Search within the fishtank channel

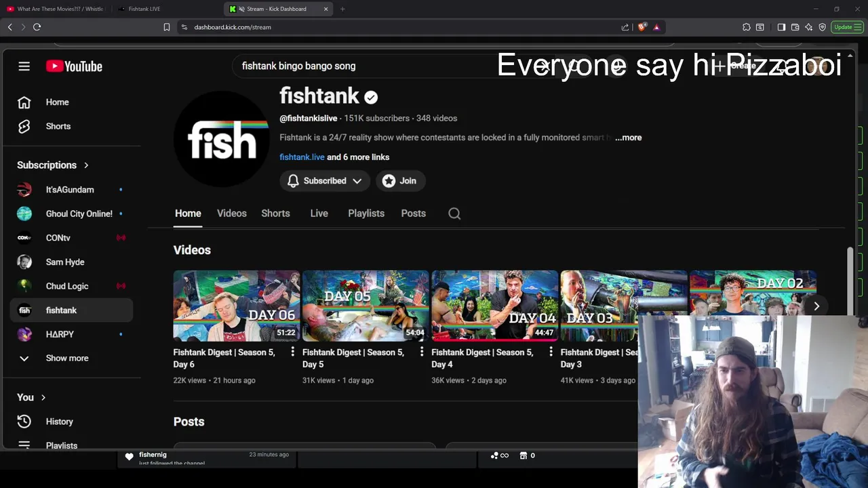pos(454,213)
